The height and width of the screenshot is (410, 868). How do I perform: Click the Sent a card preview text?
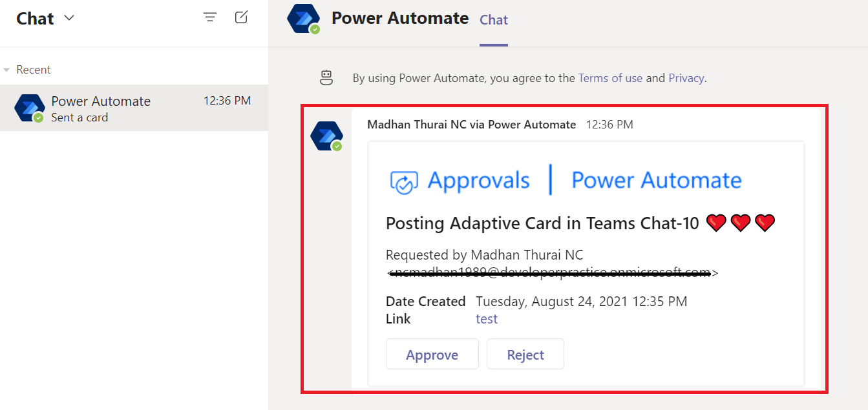coord(79,118)
